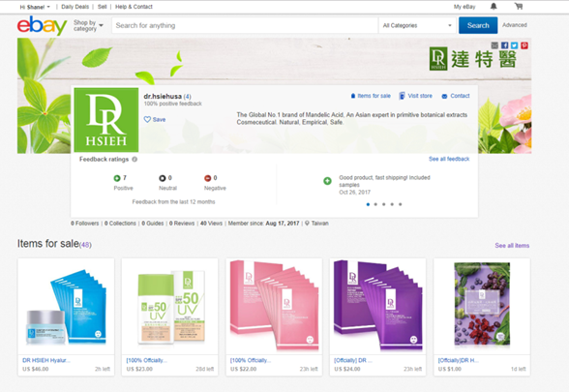569x392 pixels.
Task: Click the Oct 26, 2017 feedback date
Action: pos(354,193)
